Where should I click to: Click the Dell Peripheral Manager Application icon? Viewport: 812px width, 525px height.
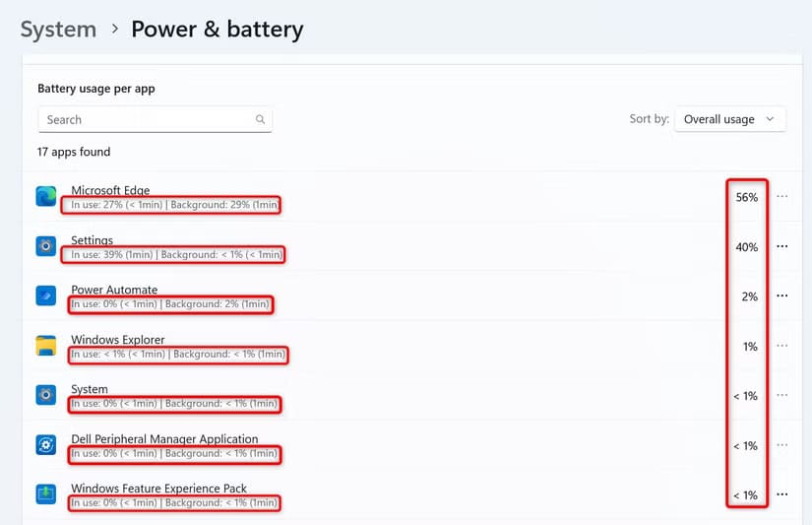46,445
